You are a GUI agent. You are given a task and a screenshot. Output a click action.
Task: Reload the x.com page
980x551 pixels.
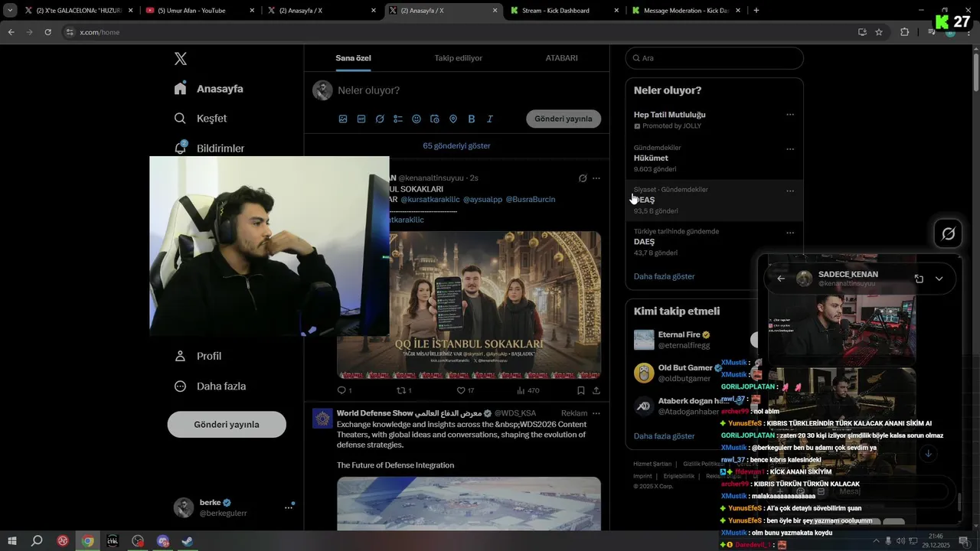47,32
